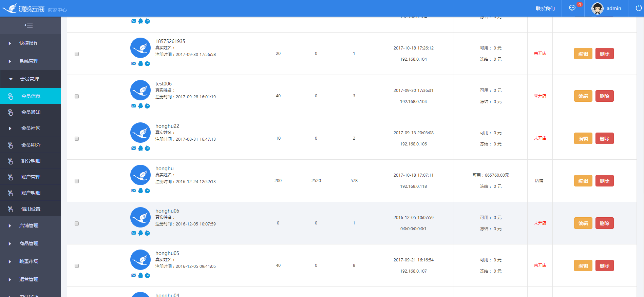Click 编辑 for user honghu05
The width and height of the screenshot is (644, 297).
[x=583, y=265]
